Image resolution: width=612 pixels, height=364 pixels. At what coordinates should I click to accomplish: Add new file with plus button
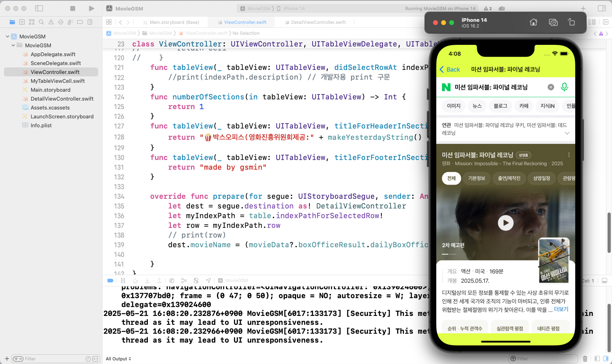coord(7,359)
